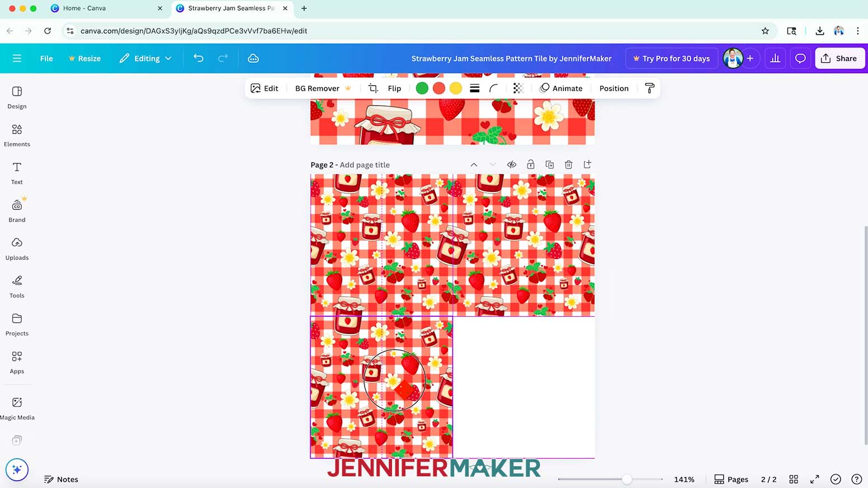868x488 pixels.
Task: Click the Flip button
Action: (x=394, y=88)
